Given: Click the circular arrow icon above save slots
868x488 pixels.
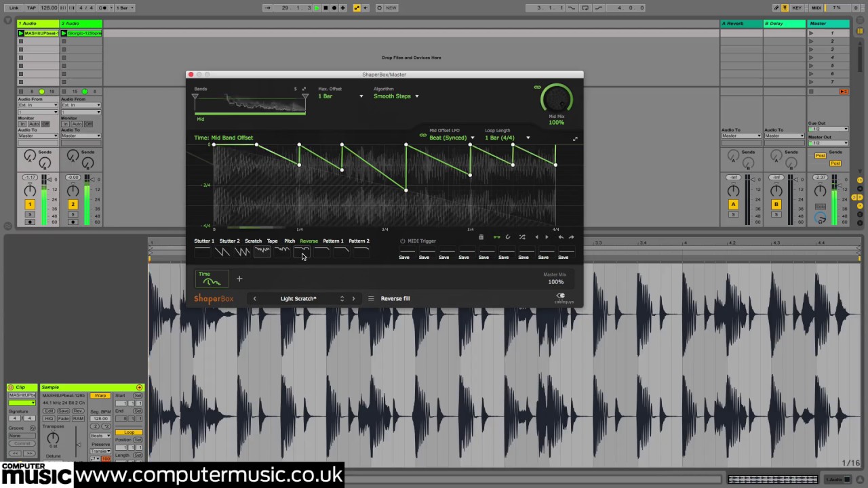Looking at the screenshot, I should click(508, 237).
